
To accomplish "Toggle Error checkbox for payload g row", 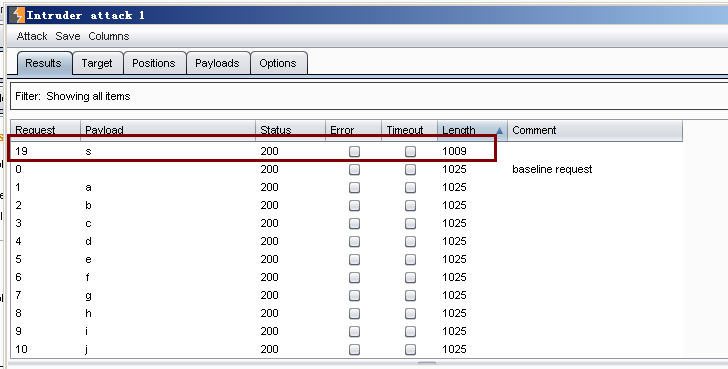I will tap(354, 296).
